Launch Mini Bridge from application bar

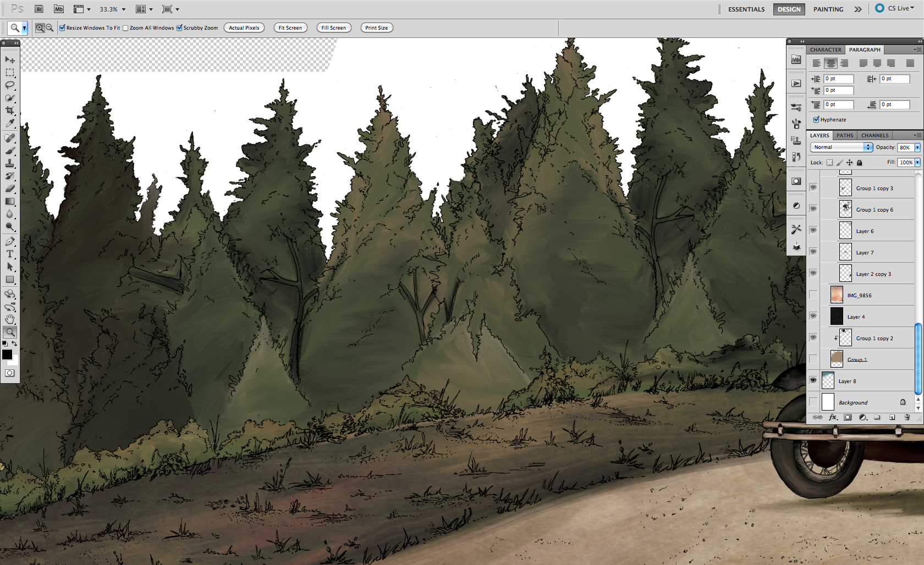(59, 9)
